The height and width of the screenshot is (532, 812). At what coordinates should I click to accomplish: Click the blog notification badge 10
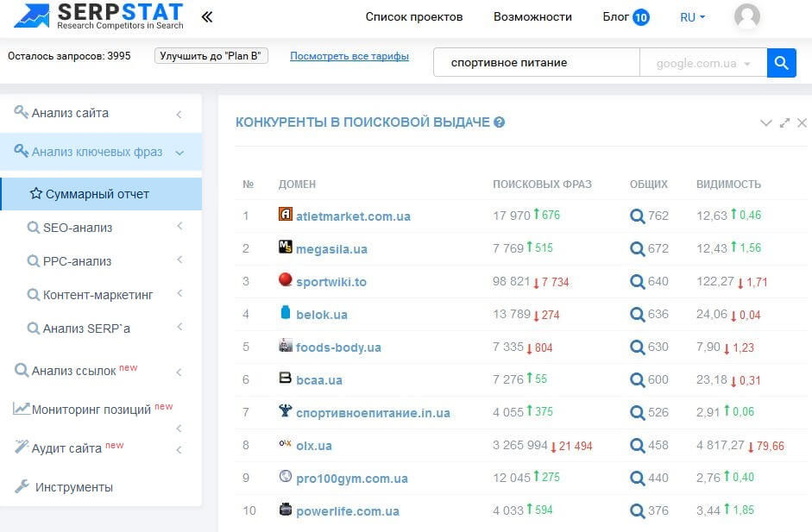640,17
